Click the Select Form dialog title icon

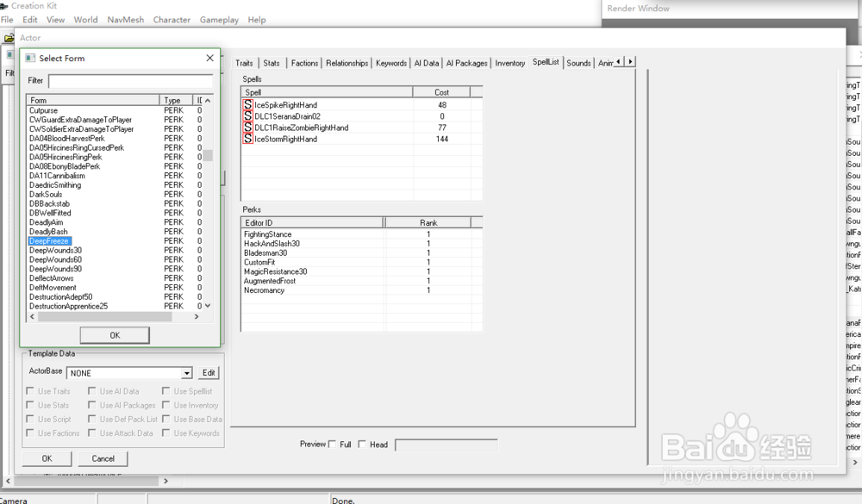pos(30,58)
